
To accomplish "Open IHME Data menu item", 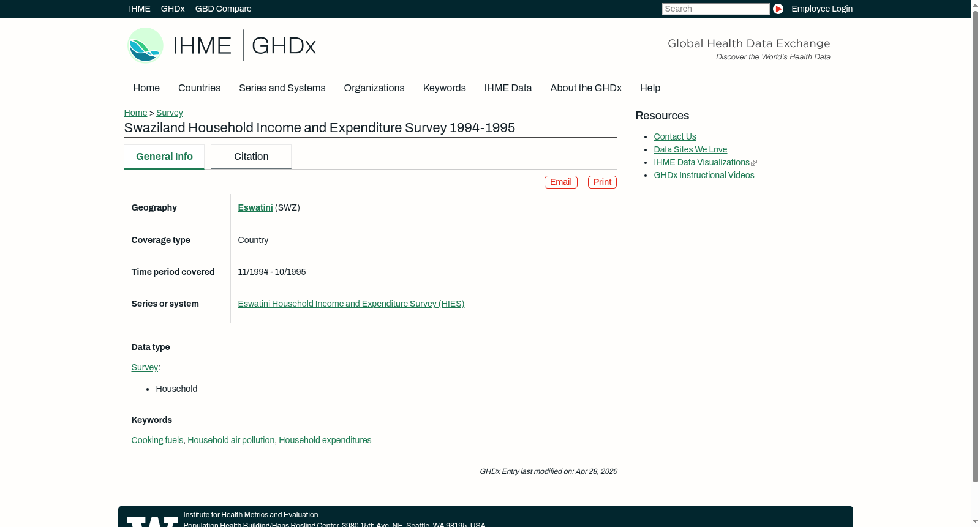I will pyautogui.click(x=508, y=88).
